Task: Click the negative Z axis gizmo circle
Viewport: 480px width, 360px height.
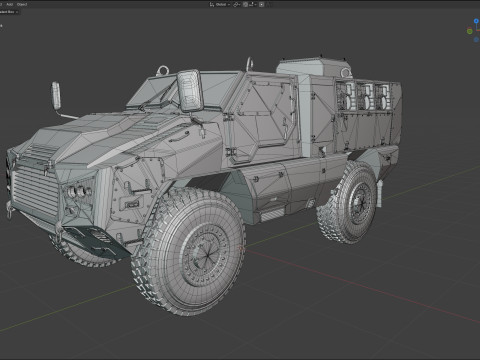Action: 476,39
